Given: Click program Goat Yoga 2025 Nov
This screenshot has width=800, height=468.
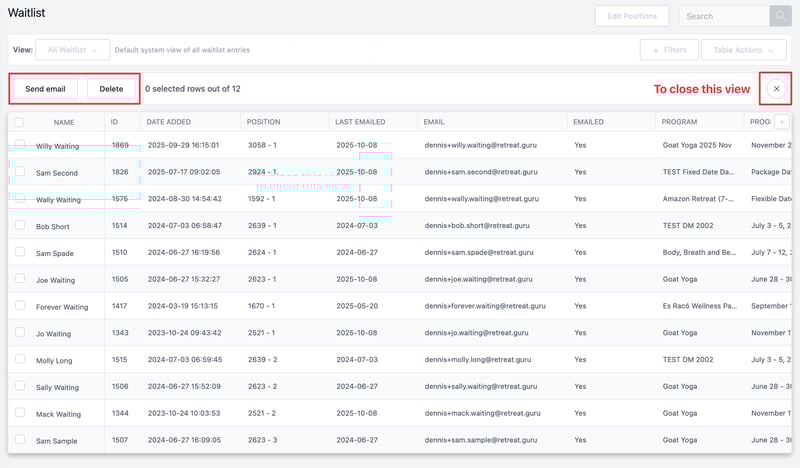Looking at the screenshot, I should pyautogui.click(x=697, y=145).
